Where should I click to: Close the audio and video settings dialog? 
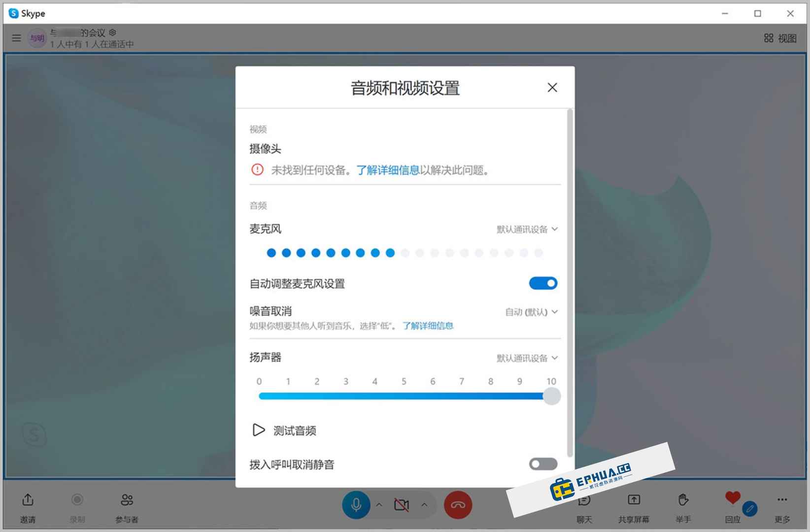552,88
